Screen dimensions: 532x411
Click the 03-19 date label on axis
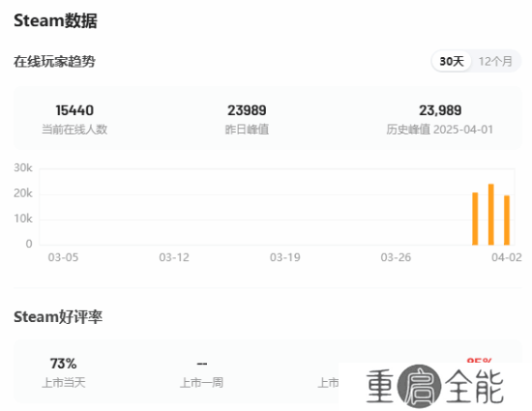click(x=285, y=257)
